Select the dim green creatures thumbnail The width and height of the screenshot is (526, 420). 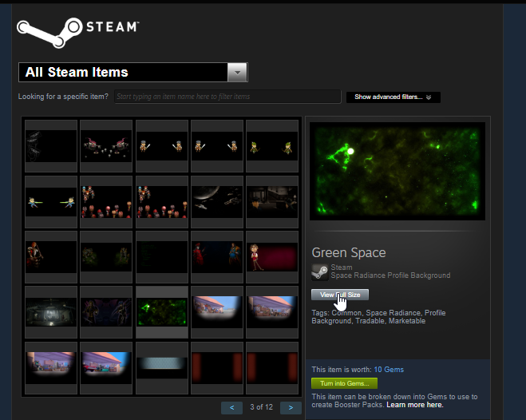pyautogui.click(x=106, y=257)
